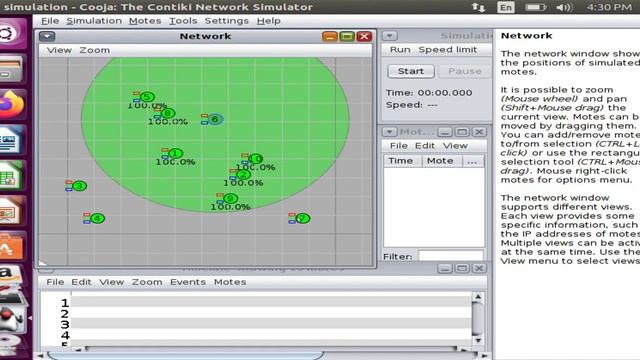640x360 pixels.
Task: Open the battery indicator in the top bar
Action: (x=535, y=7)
